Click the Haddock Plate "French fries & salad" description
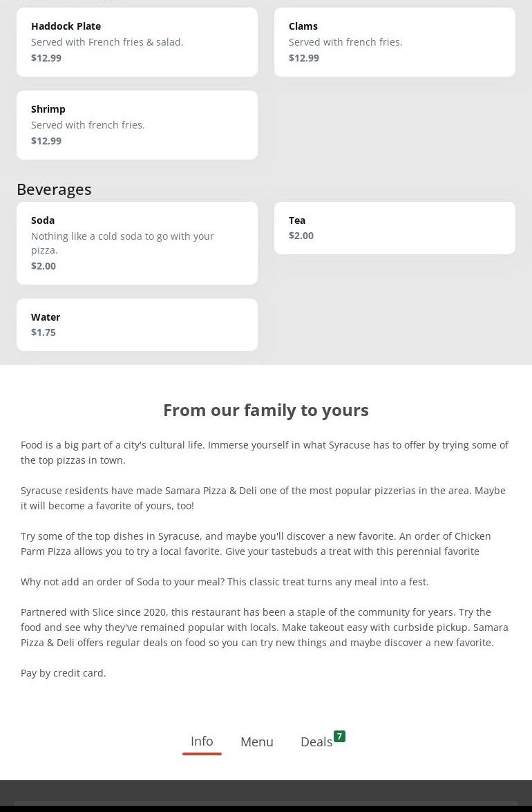The image size is (532, 812). point(107,42)
